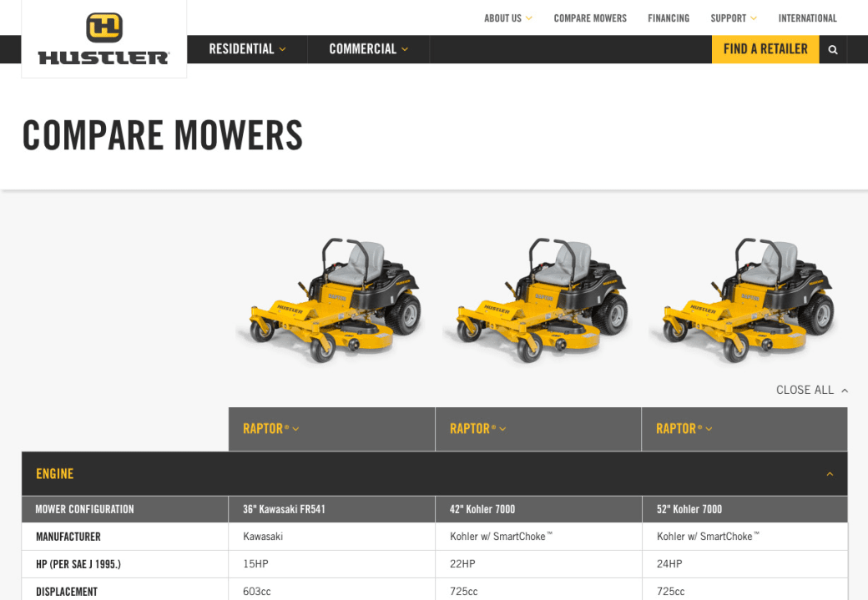Open the Commercial dropdown menu
The width and height of the screenshot is (868, 600).
369,49
